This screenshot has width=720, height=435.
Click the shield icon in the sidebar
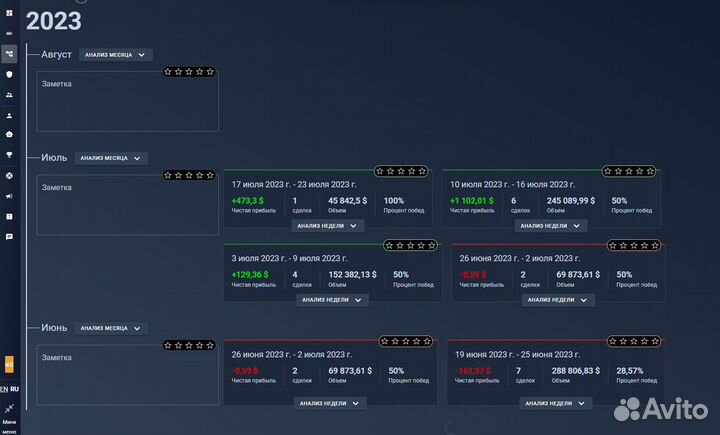coord(9,74)
